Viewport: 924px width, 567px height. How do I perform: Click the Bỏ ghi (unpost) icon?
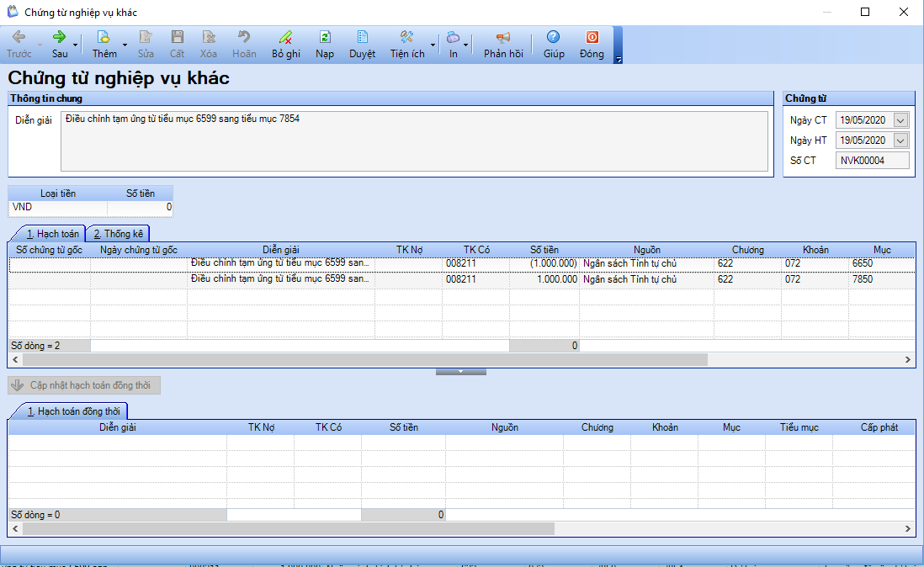286,37
